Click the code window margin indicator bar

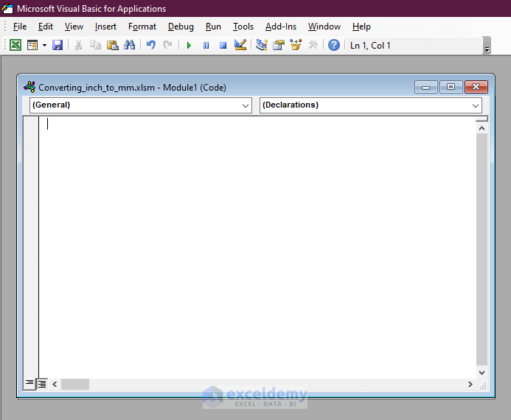pyautogui.click(x=31, y=248)
